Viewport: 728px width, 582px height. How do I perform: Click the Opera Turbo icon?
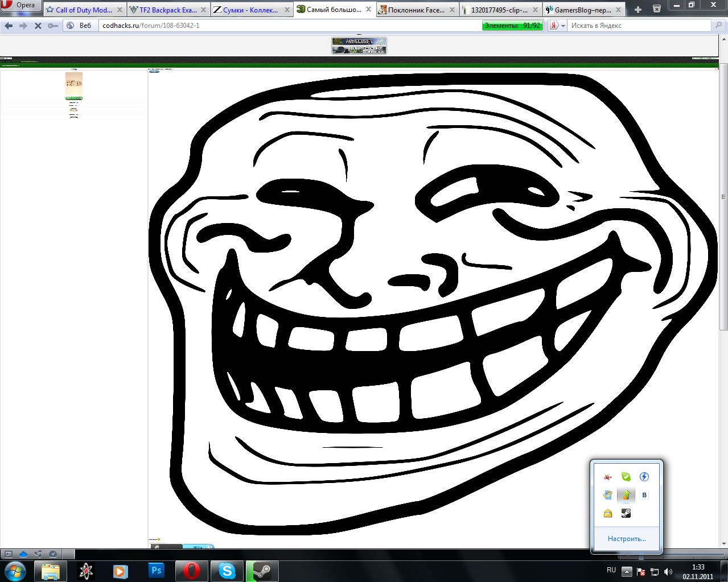[x=53, y=554]
